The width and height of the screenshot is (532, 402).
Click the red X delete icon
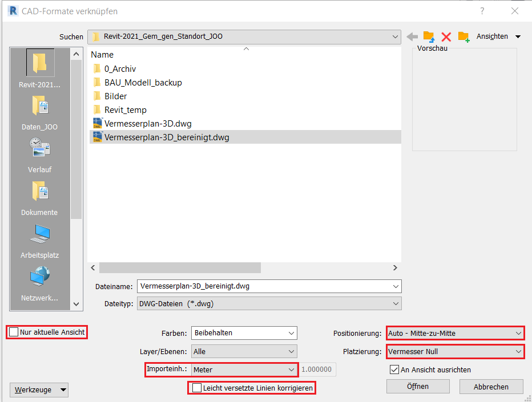coord(446,36)
